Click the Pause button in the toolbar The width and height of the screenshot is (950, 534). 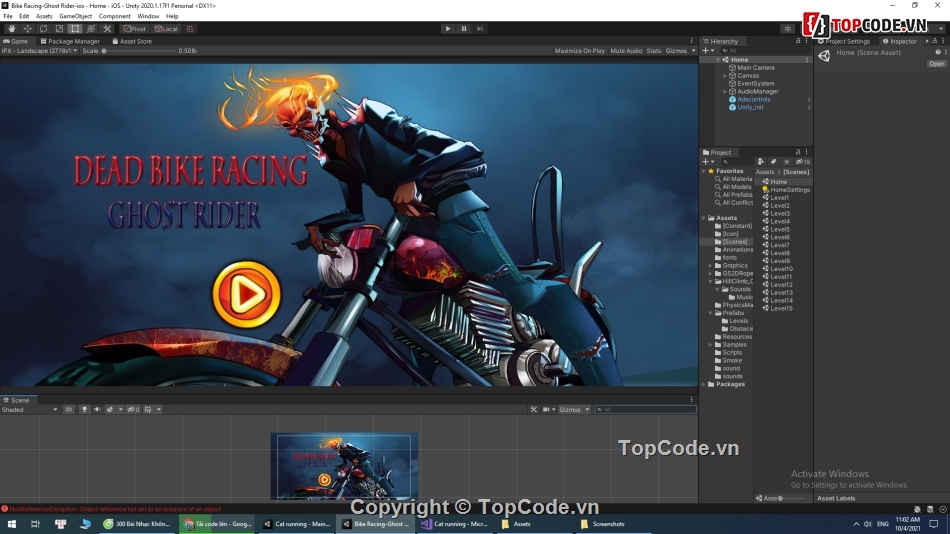(464, 28)
